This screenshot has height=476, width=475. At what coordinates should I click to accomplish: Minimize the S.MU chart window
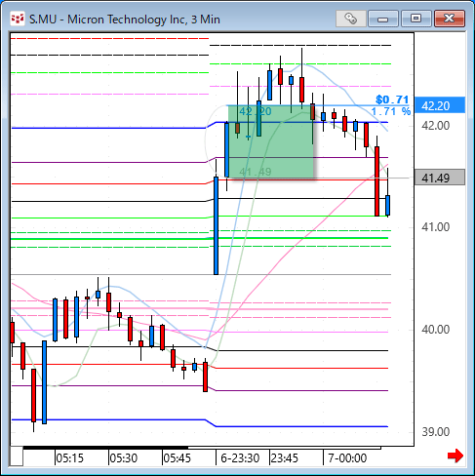point(383,19)
